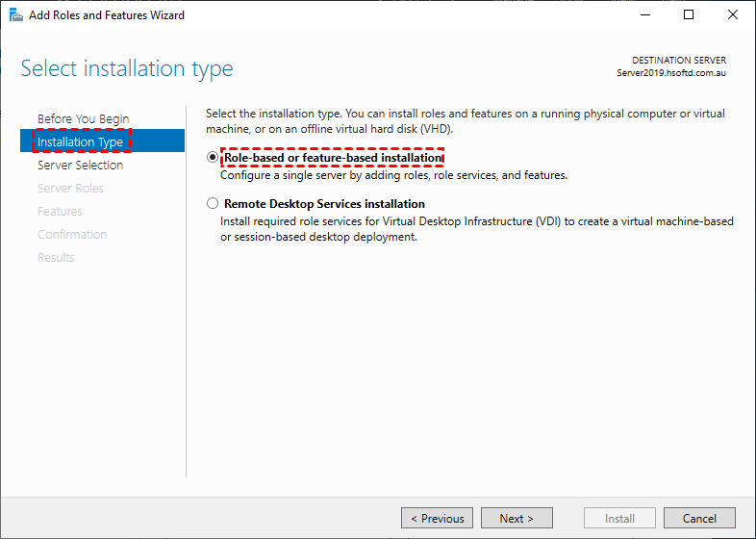
Task: Select Role-based or feature-based installation radio button
Action: (213, 157)
